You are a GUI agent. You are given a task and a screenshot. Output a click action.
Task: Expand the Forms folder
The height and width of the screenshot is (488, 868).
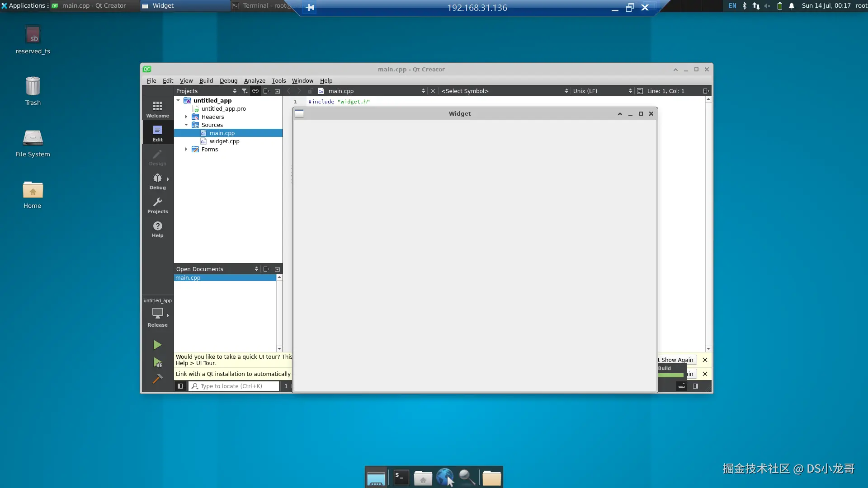click(x=186, y=149)
